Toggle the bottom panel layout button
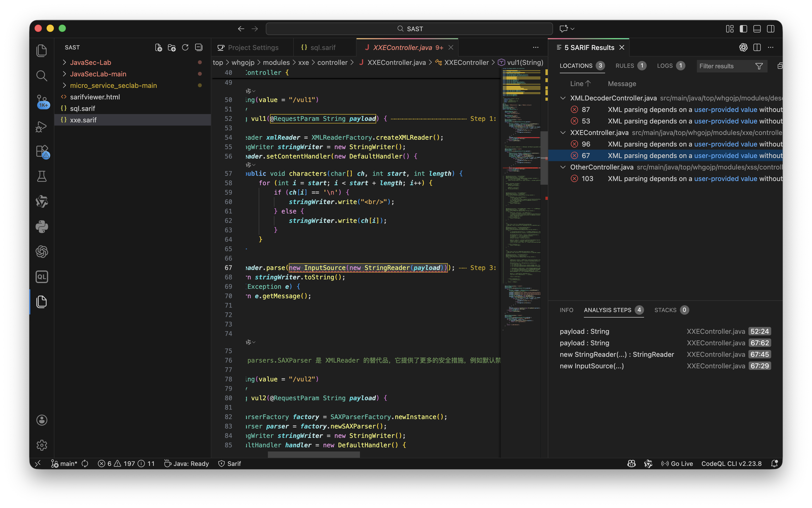This screenshot has width=812, height=508. pyautogui.click(x=757, y=29)
